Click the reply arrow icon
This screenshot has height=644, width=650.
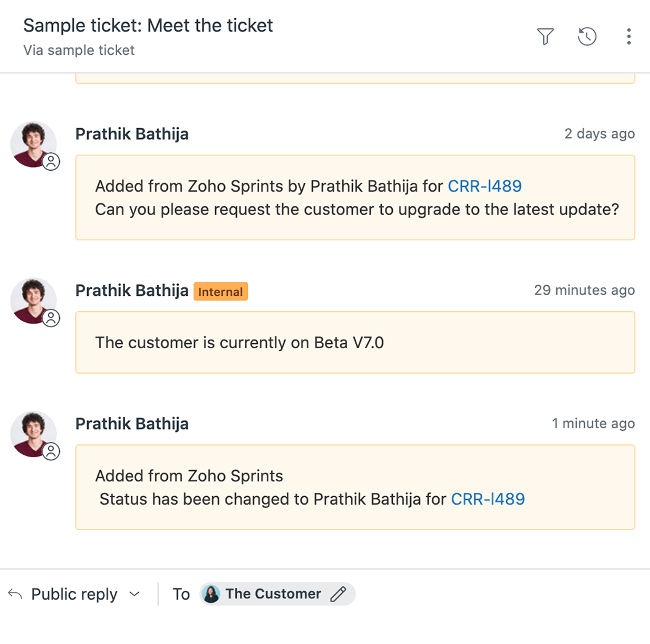tap(15, 594)
